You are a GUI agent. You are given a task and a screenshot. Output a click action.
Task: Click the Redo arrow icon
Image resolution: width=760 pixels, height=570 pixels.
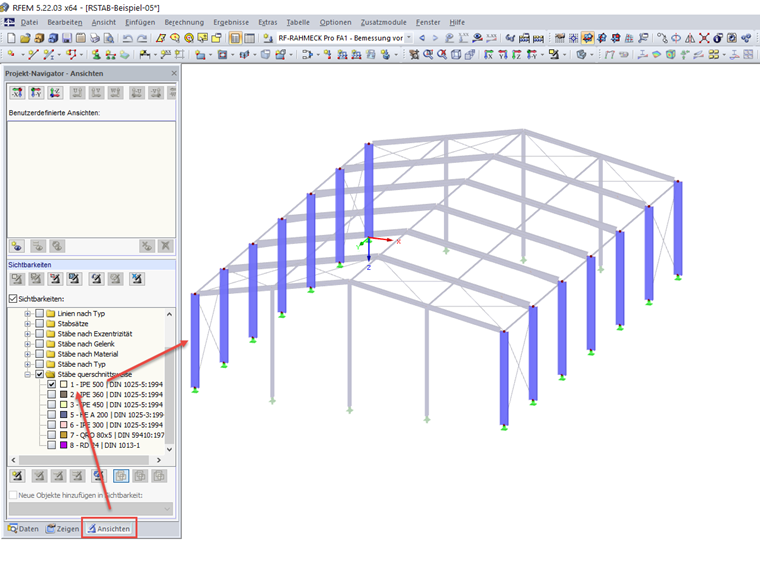[142, 38]
